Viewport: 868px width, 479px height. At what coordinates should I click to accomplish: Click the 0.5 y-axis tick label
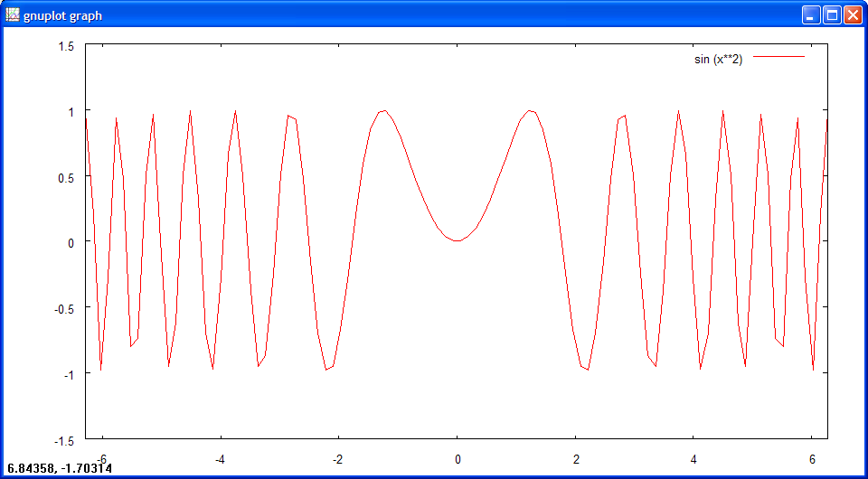point(66,177)
